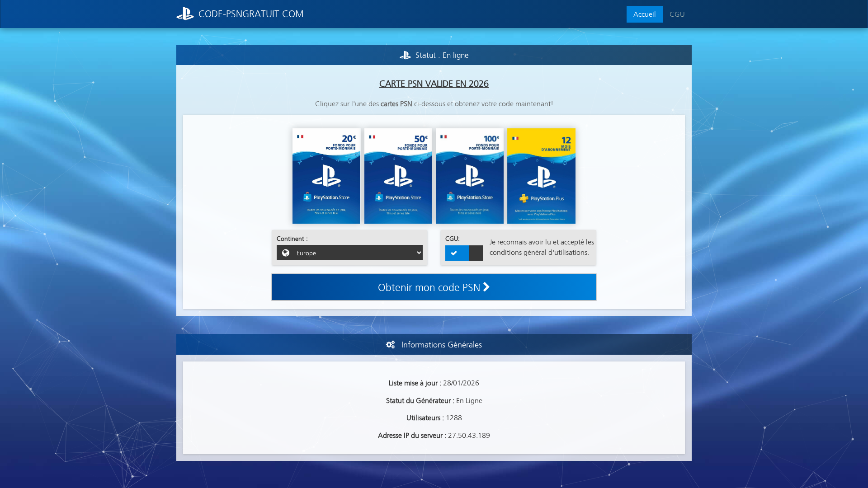Click the user count "1288"
This screenshot has width=868, height=488.
click(454, 418)
